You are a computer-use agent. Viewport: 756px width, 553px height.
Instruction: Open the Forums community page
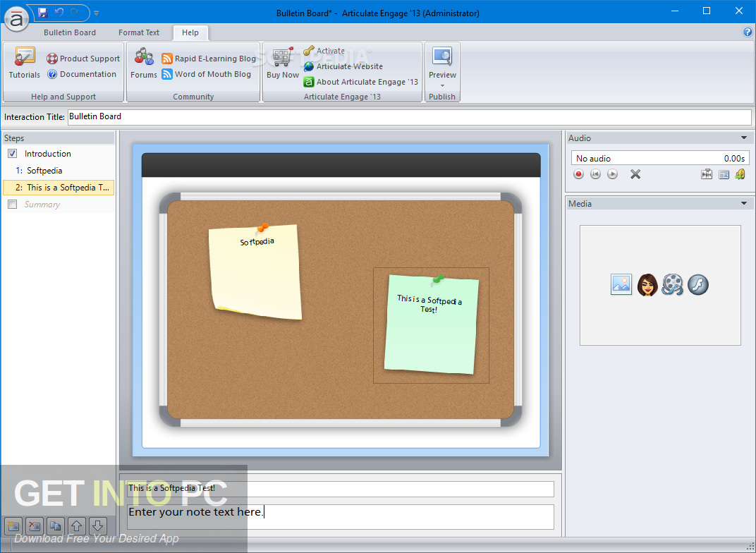click(x=144, y=63)
